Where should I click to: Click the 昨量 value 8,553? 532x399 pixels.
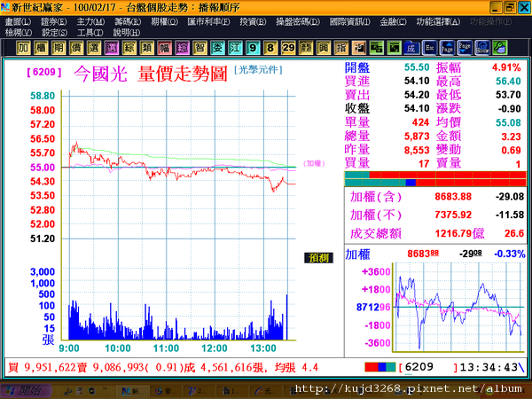pyautogui.click(x=417, y=150)
